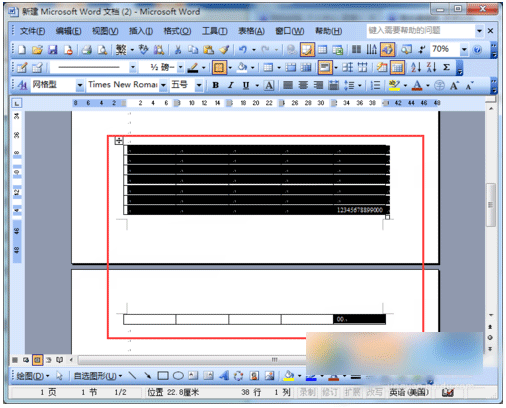
Task: Click the yellow highlight color button
Action: 394,86
